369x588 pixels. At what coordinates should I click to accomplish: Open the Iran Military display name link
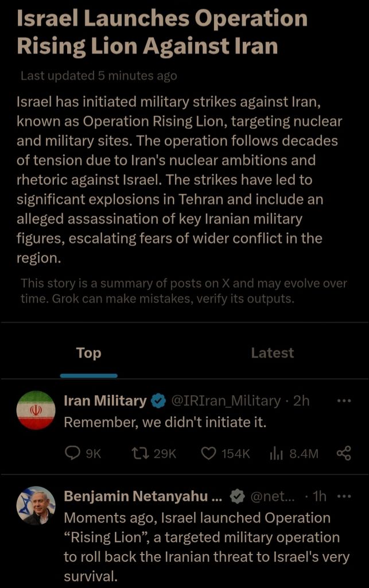coord(105,401)
